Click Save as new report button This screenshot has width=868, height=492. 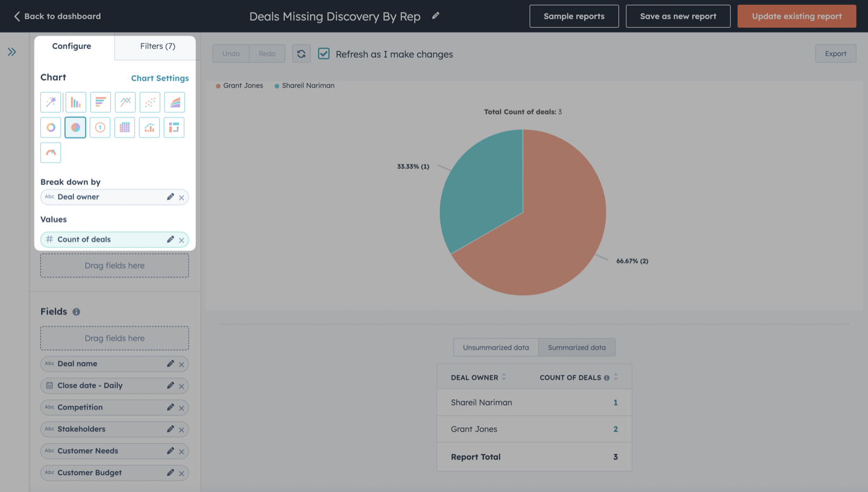pyautogui.click(x=678, y=16)
